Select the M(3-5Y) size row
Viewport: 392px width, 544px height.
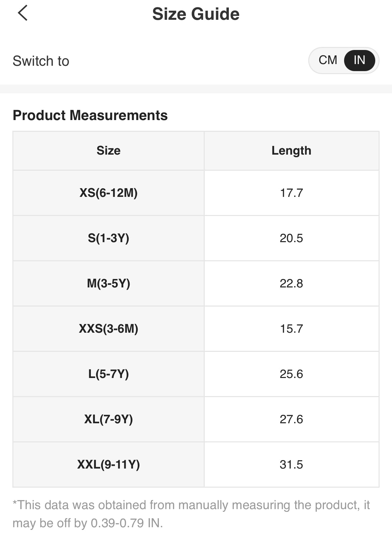click(109, 283)
